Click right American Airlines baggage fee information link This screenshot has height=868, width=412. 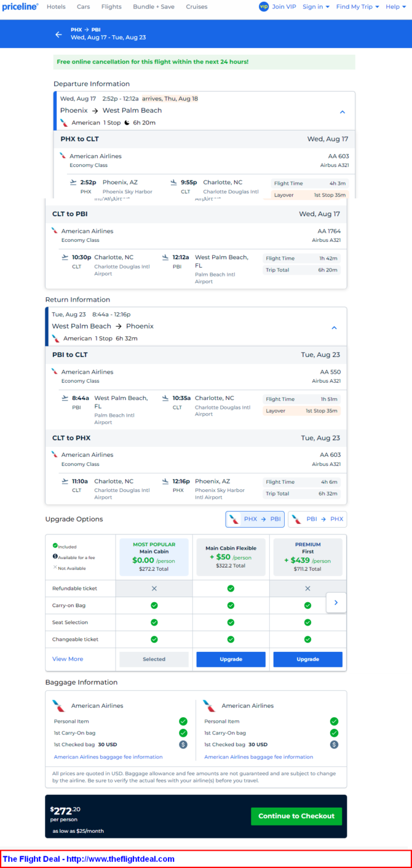pos(259,757)
